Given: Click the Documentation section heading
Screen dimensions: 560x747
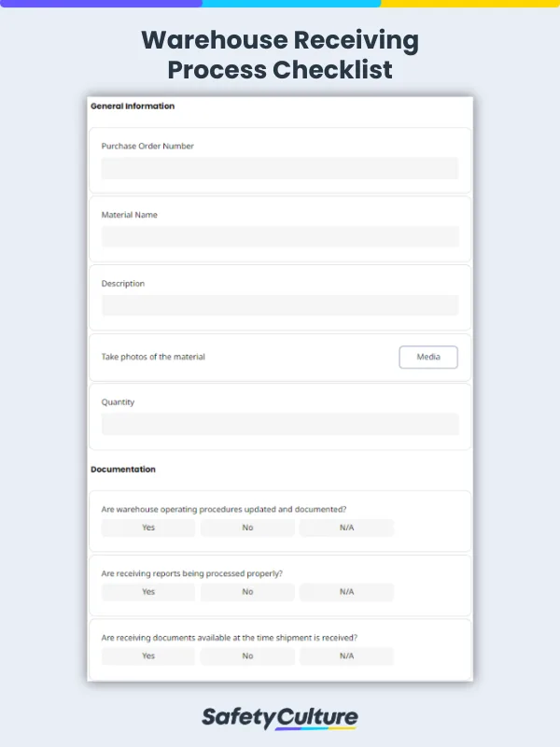Looking at the screenshot, I should [123, 469].
